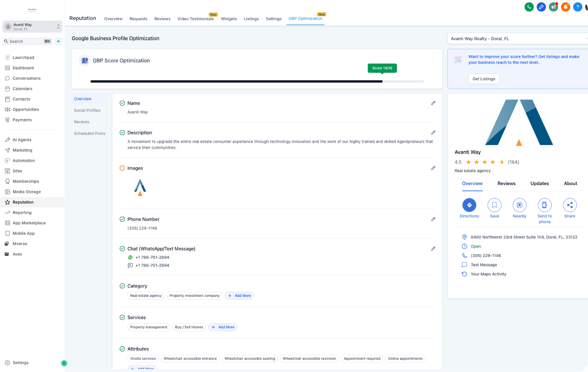Image resolution: width=588 pixels, height=372 pixels.
Task: Open Automation in the left sidebar
Action: click(24, 161)
